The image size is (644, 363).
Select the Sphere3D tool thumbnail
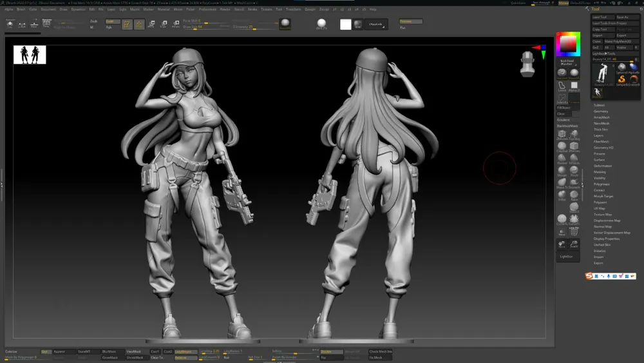(622, 68)
